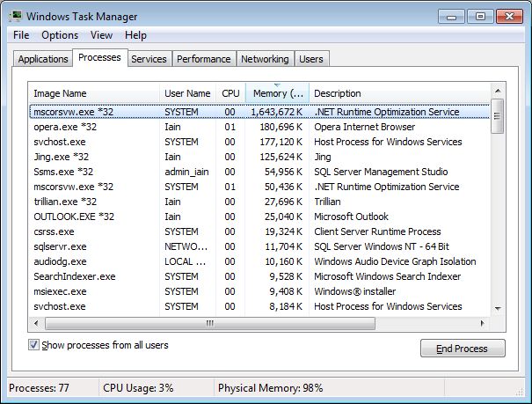The image size is (532, 404).
Task: Click the admin_iain user name cell
Action: (187, 172)
